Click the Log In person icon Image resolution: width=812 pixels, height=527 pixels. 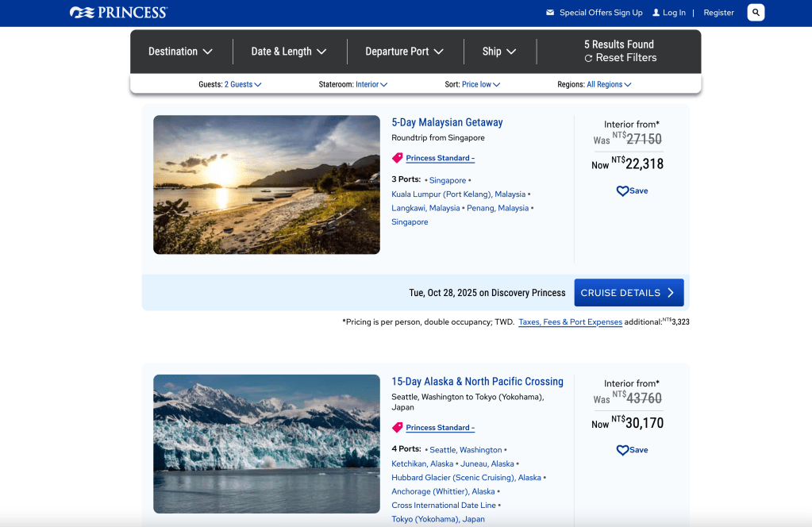[656, 13]
